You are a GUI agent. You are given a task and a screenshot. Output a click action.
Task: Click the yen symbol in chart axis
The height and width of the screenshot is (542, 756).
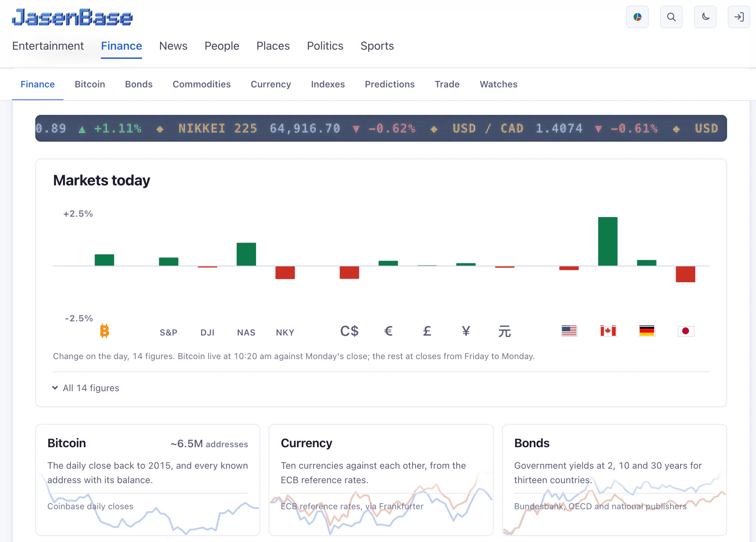tap(466, 331)
